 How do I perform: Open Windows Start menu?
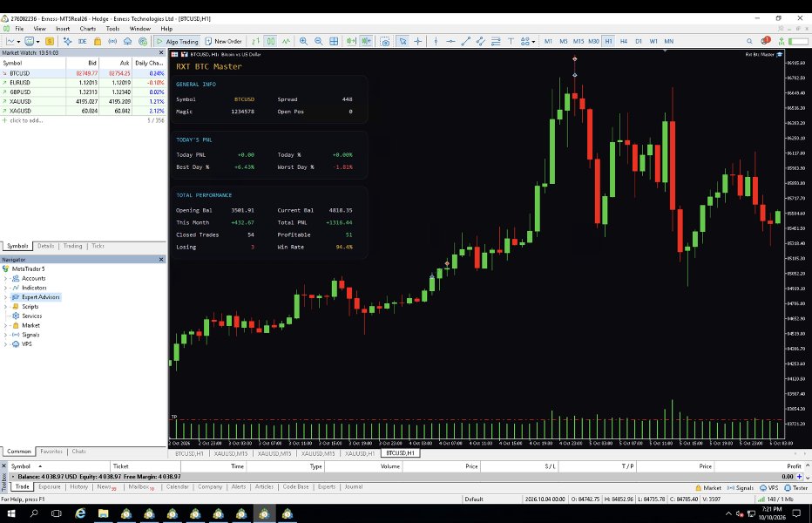(10, 513)
